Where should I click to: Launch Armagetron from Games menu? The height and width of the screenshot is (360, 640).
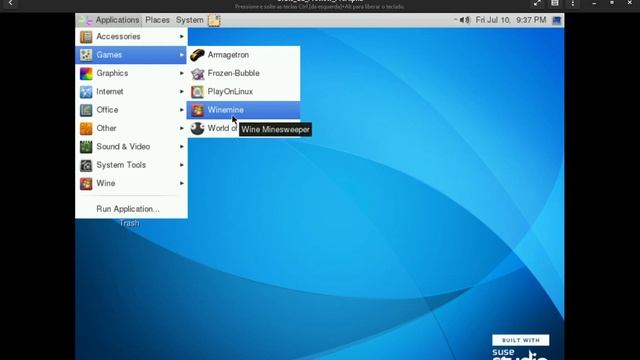click(x=243, y=55)
